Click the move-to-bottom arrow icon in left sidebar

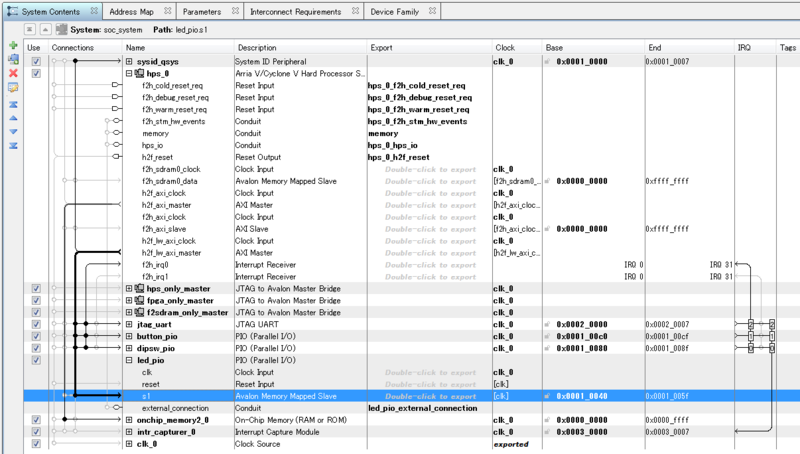click(13, 146)
